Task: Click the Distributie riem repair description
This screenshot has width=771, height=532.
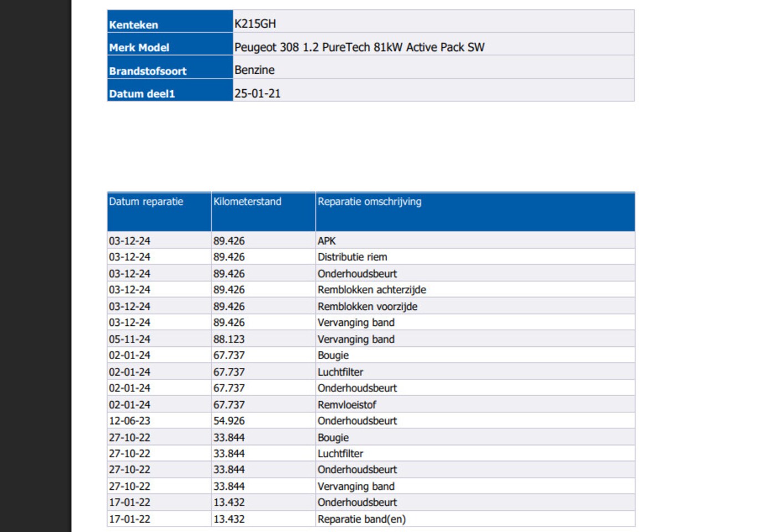Action: point(353,257)
